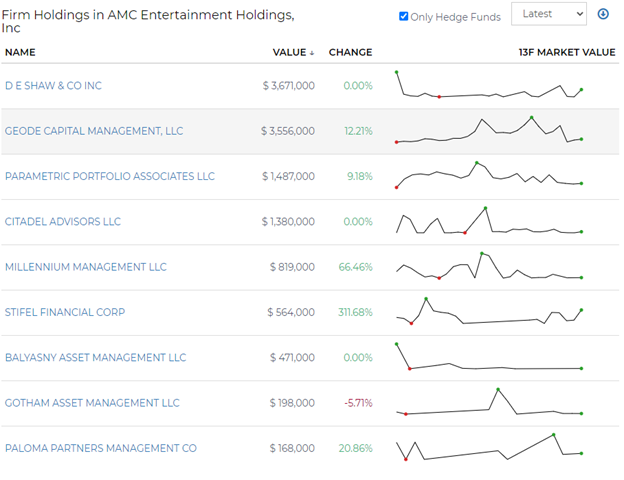Select the $ 198,000 value cell
This screenshot has width=624, height=480.
point(292,403)
